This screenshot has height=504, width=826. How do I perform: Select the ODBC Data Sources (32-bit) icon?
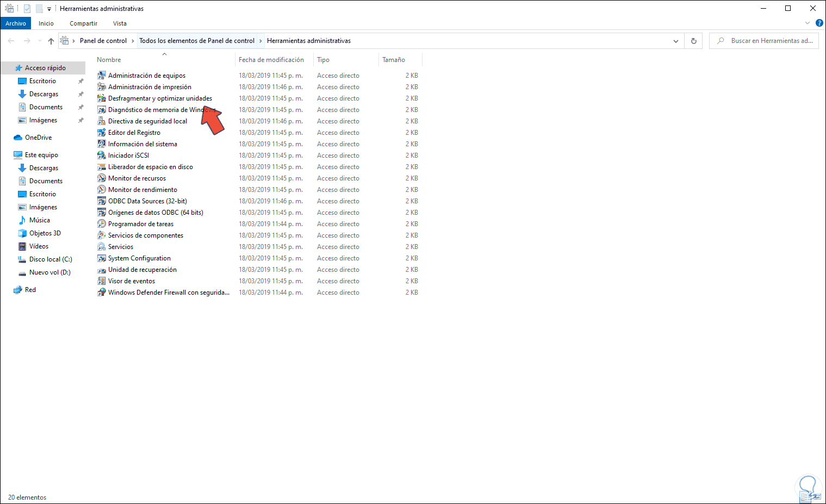click(x=101, y=201)
